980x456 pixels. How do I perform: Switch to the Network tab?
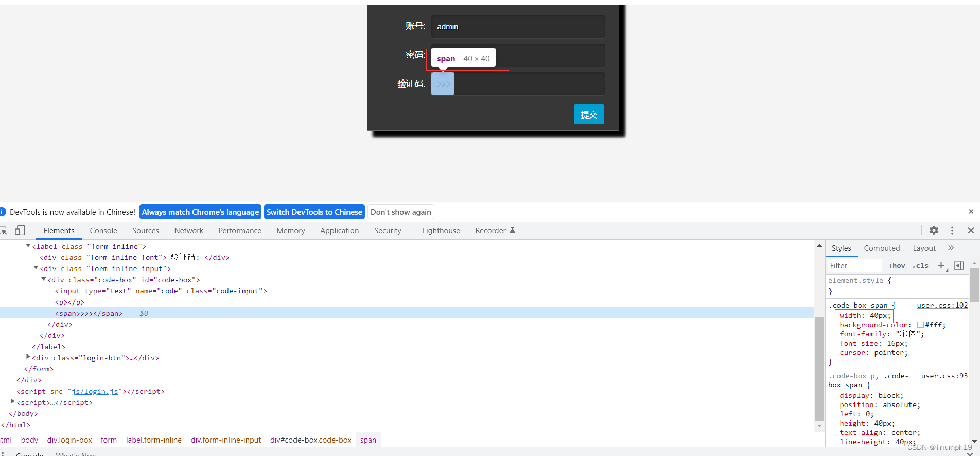coord(188,231)
